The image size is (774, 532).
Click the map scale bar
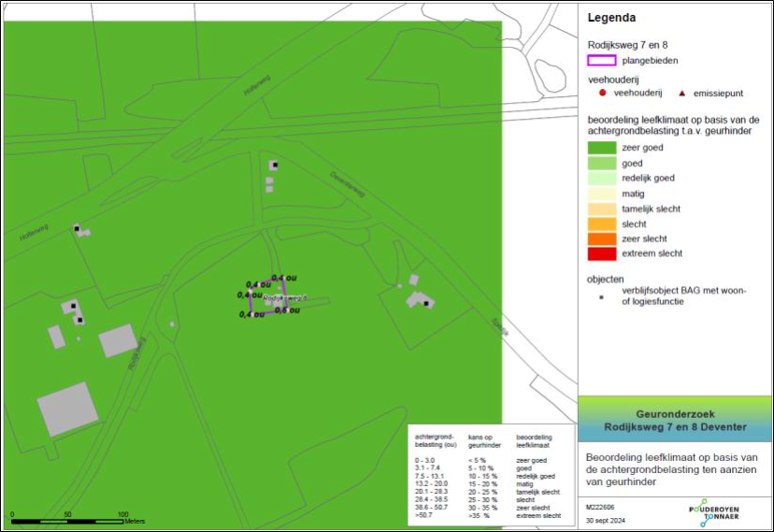click(x=67, y=517)
